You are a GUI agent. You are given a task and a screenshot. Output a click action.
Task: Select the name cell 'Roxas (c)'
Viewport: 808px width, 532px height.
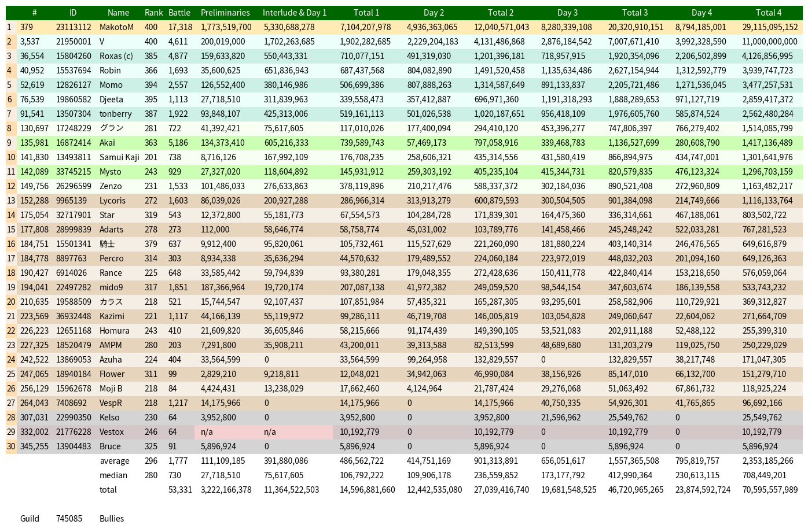pos(116,56)
